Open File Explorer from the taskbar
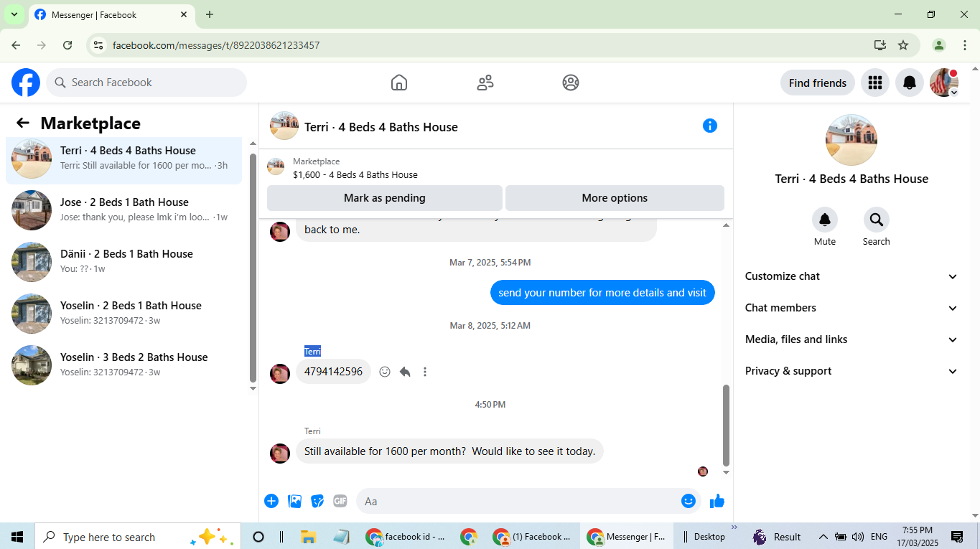Viewport: 980px width, 549px height. click(308, 537)
